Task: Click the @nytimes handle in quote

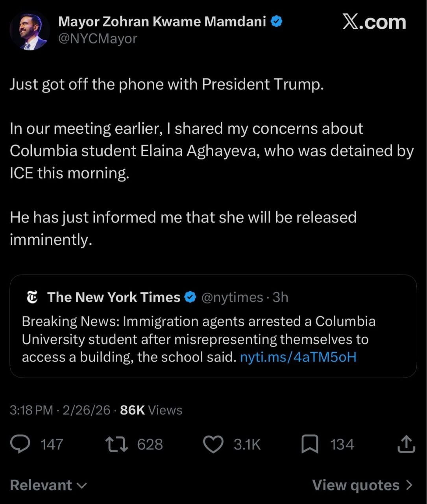Action: coord(232,297)
